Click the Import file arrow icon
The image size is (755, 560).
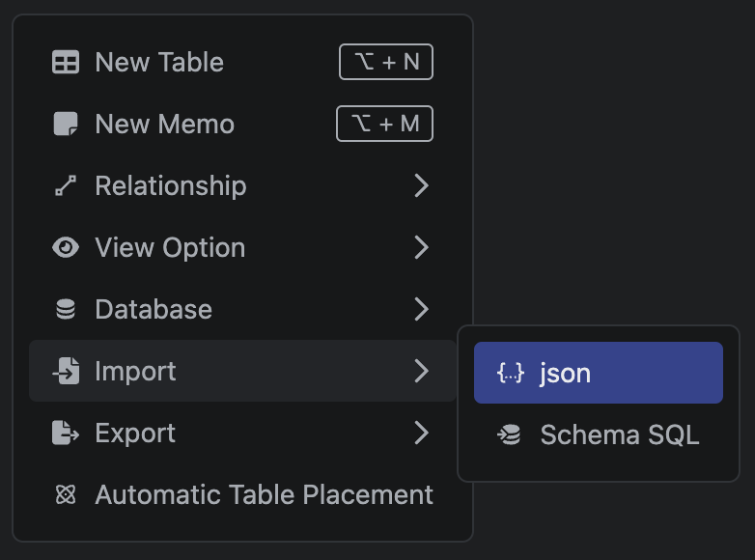coord(66,372)
